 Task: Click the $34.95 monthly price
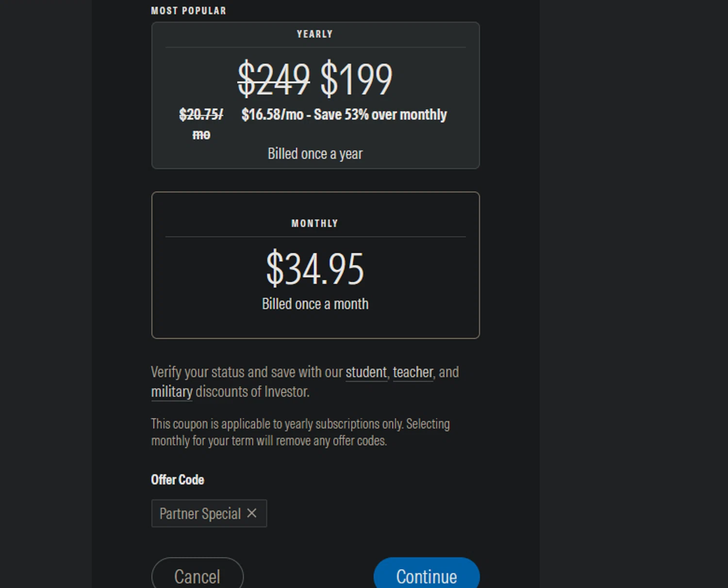click(315, 268)
